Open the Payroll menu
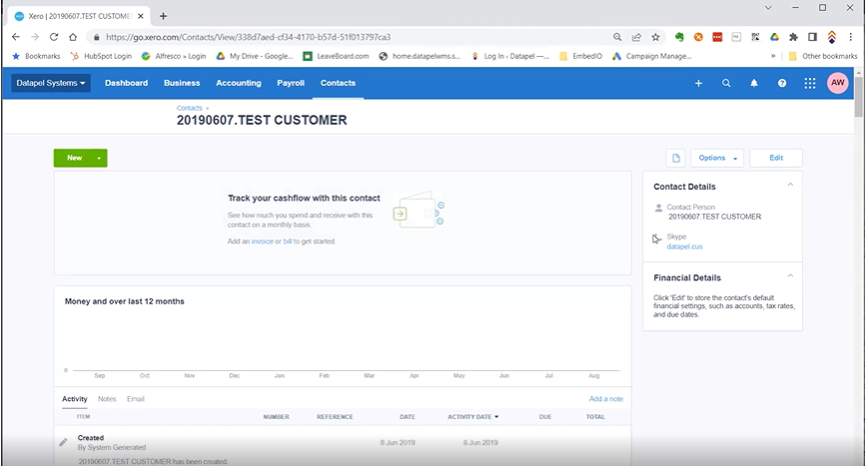 (x=291, y=83)
